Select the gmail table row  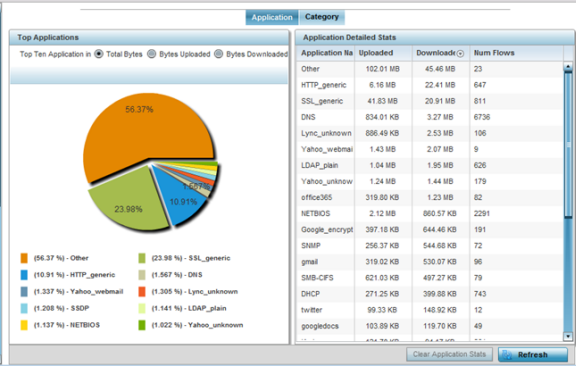click(430, 262)
